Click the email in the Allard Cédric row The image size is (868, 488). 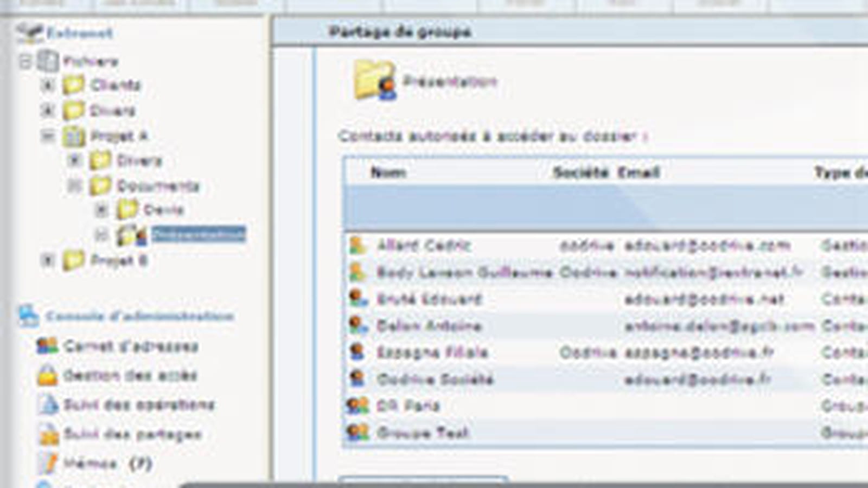pyautogui.click(x=707, y=246)
